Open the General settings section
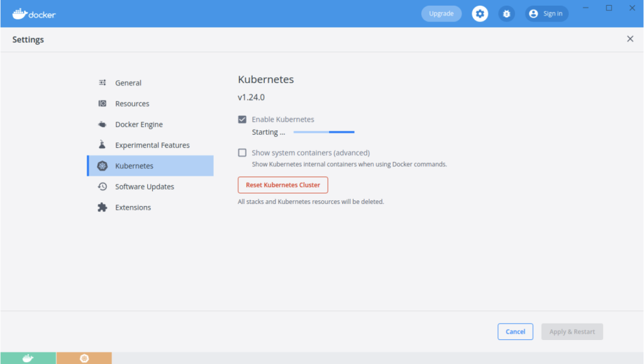This screenshot has height=364, width=644. [128, 83]
